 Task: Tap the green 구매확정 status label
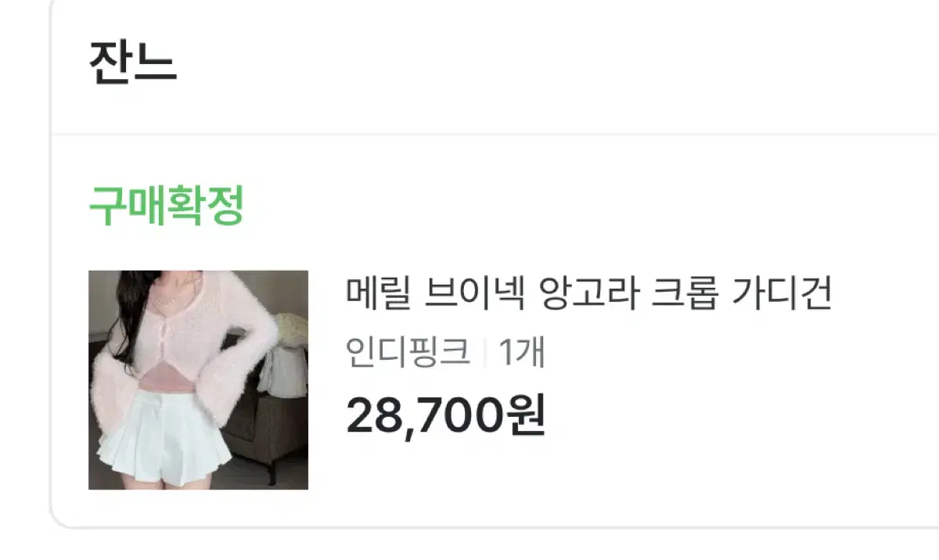167,206
